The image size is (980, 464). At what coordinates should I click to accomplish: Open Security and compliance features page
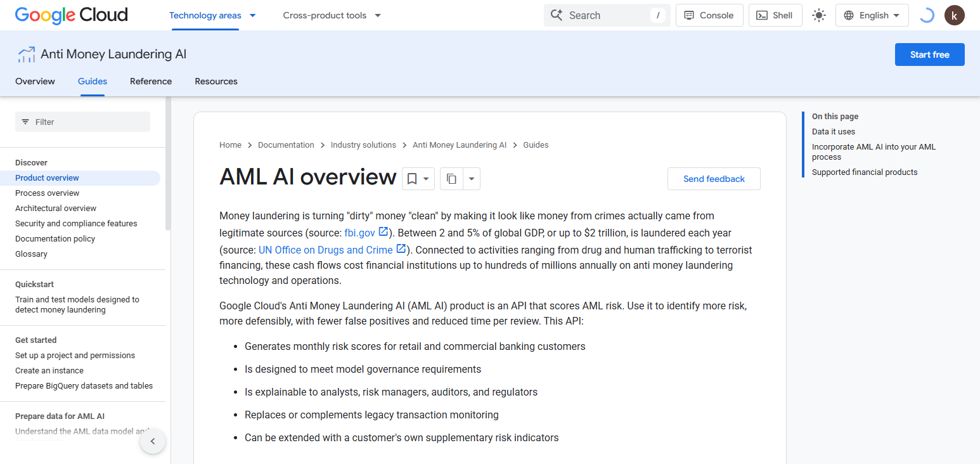coord(76,224)
